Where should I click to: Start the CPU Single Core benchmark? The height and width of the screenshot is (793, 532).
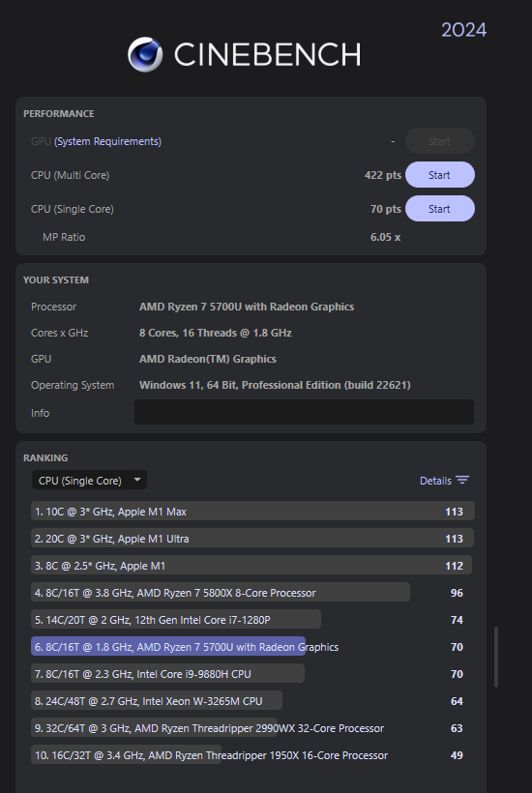[439, 209]
